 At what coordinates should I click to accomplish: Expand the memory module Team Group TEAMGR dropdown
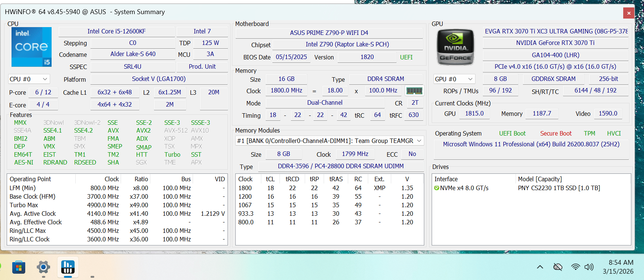tap(330, 141)
